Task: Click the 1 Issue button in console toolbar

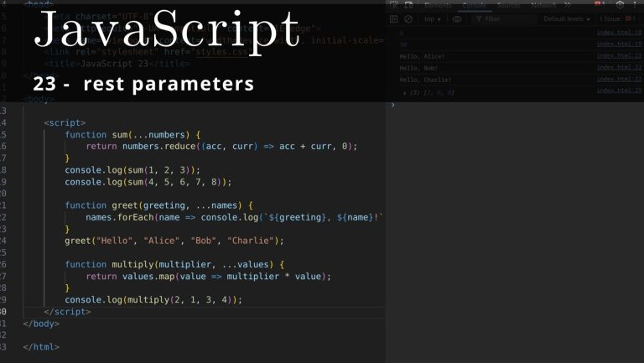Action: point(617,19)
